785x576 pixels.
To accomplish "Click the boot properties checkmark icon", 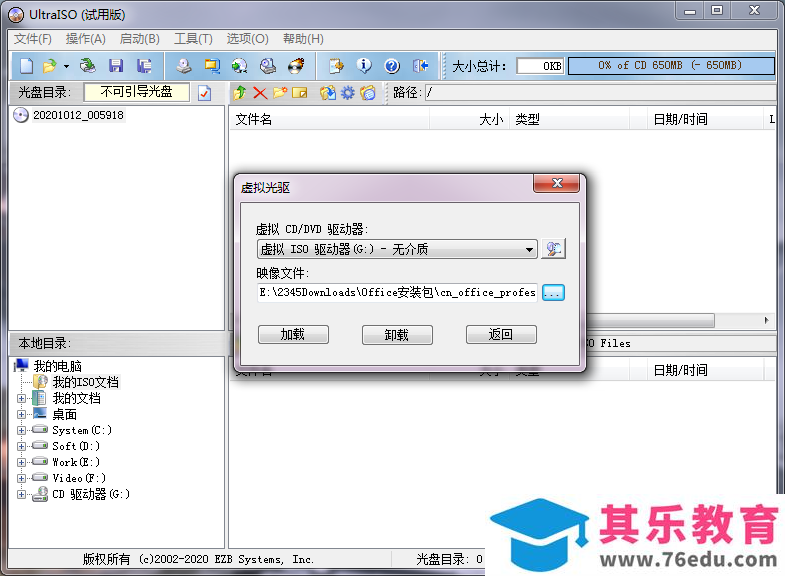I will tap(205, 93).
